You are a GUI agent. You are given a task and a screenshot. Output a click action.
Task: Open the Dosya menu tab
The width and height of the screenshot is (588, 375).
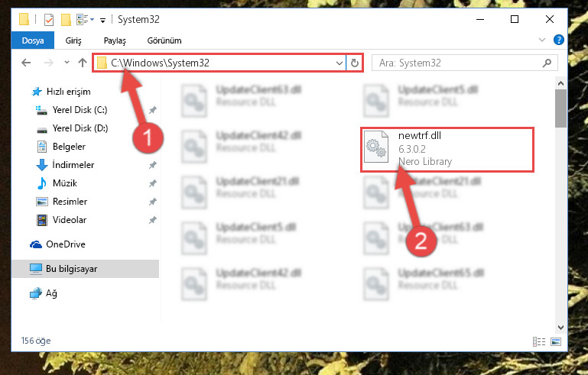[x=33, y=40]
